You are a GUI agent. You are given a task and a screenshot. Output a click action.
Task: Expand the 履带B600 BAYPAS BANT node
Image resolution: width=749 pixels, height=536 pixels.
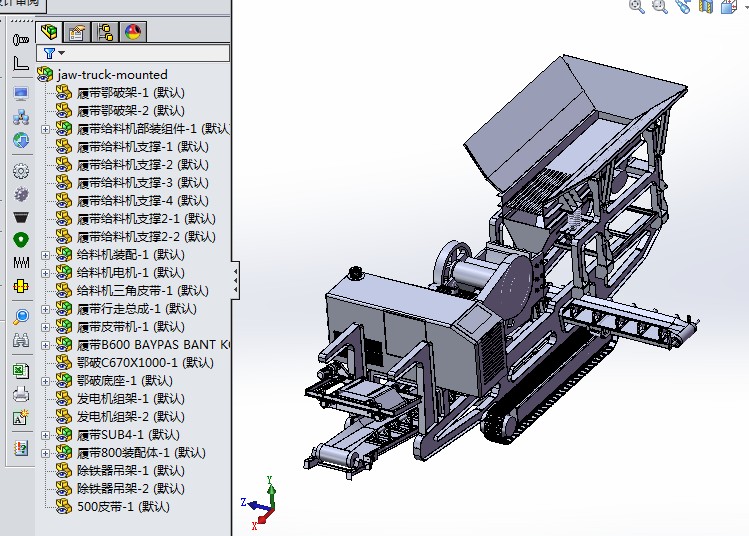[x=45, y=345]
